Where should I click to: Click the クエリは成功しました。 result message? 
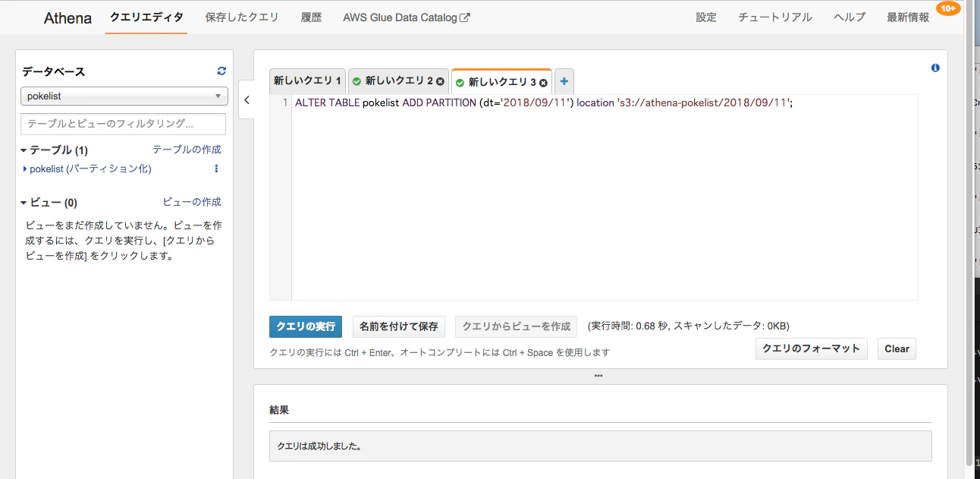pyautogui.click(x=318, y=446)
